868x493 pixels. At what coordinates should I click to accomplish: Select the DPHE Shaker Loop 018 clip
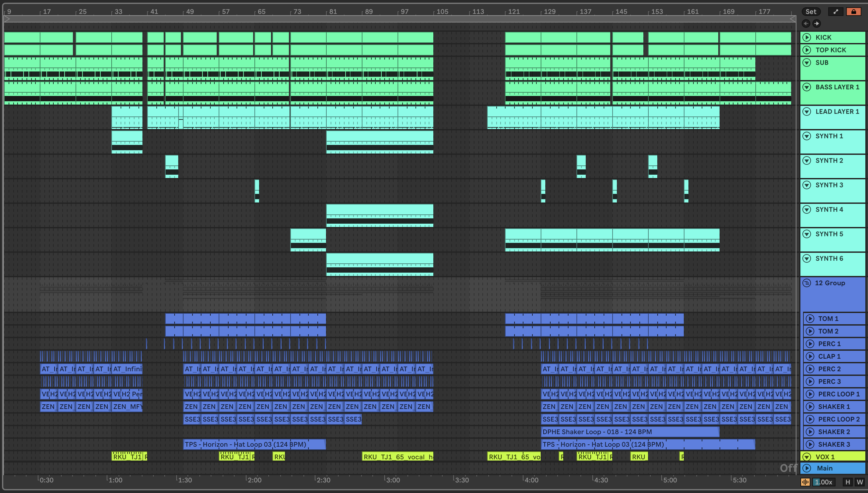point(630,432)
